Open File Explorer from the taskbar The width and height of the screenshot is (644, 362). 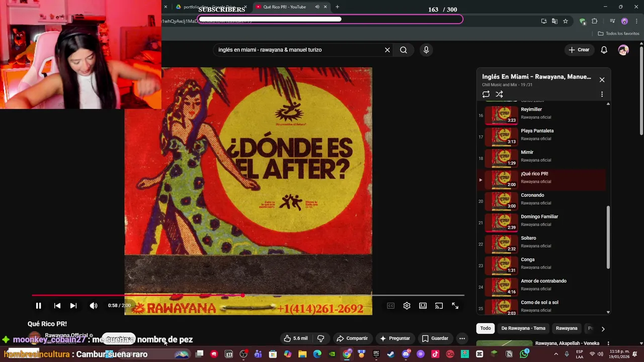pyautogui.click(x=302, y=354)
